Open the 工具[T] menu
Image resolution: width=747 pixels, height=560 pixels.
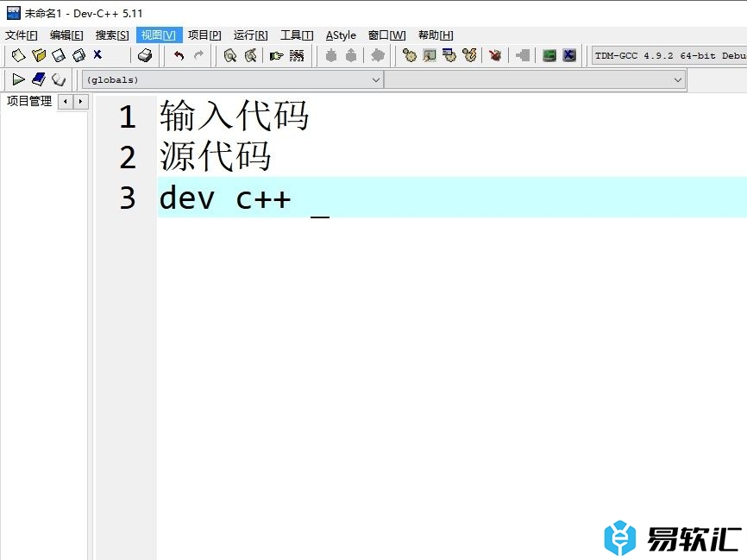click(297, 35)
